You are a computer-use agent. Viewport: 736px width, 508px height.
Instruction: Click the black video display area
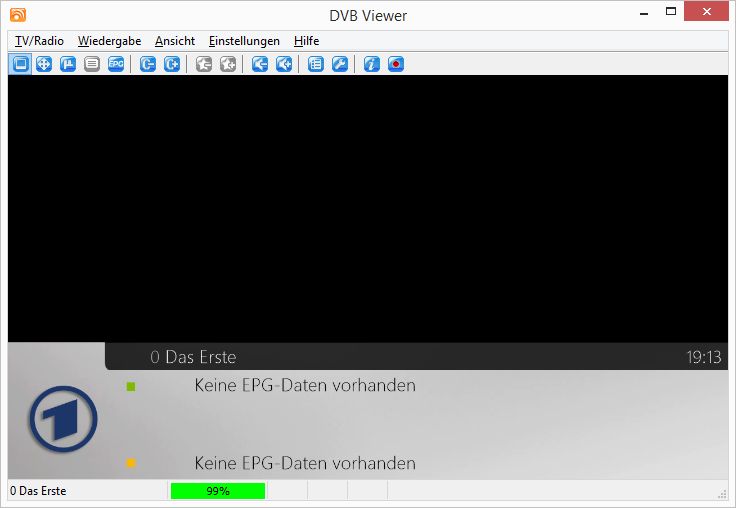(368, 208)
